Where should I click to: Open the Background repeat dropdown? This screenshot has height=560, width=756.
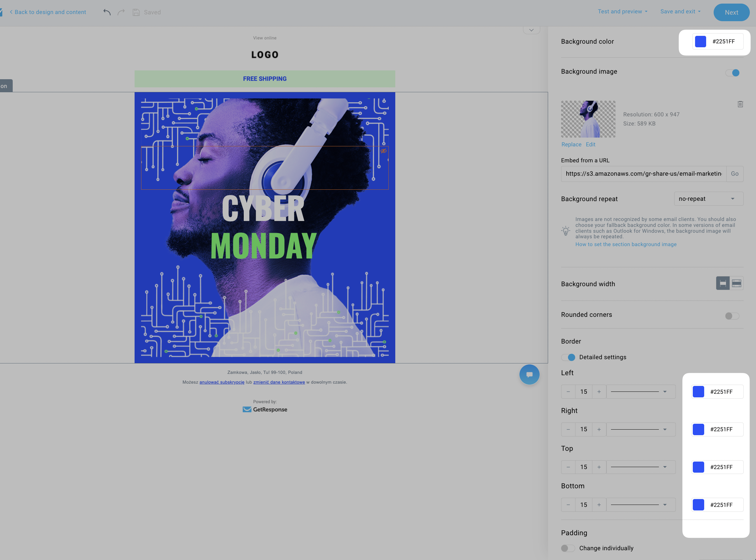pyautogui.click(x=708, y=199)
